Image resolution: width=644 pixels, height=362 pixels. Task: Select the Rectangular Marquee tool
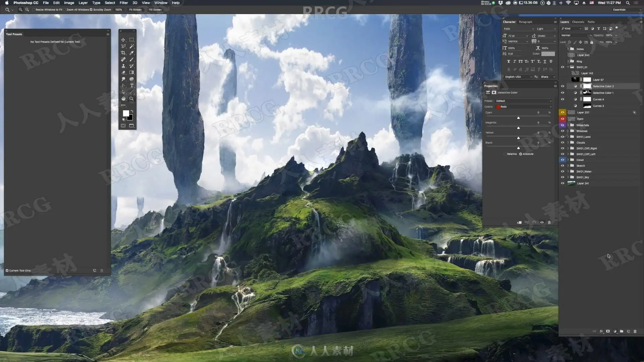[131, 40]
